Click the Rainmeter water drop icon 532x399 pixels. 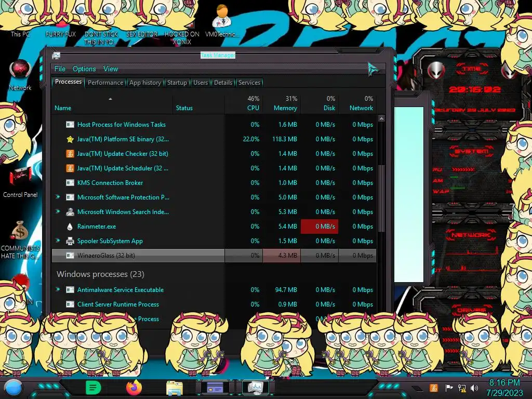(70, 227)
